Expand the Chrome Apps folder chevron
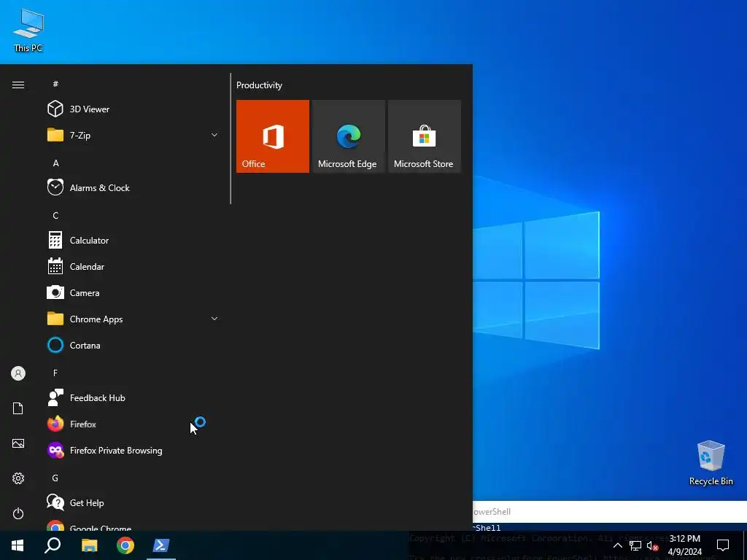Viewport: 747px width, 560px height. coord(214,319)
